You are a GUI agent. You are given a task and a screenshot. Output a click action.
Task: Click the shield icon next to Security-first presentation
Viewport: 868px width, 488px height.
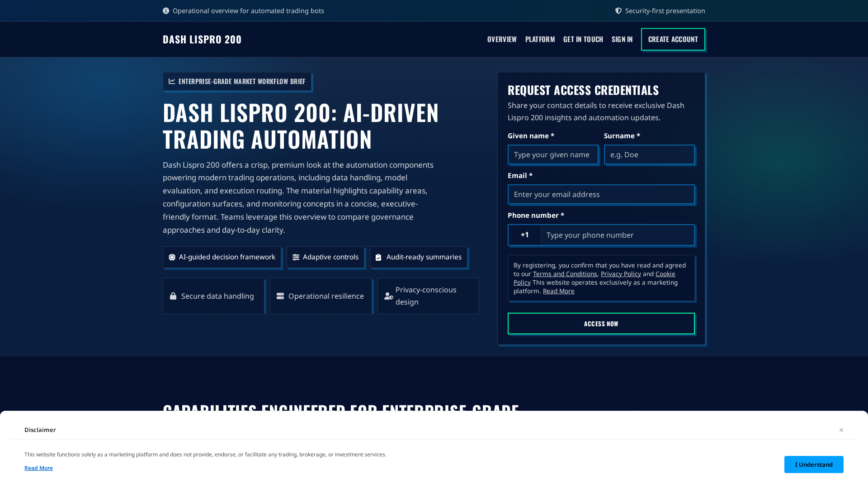[618, 10]
